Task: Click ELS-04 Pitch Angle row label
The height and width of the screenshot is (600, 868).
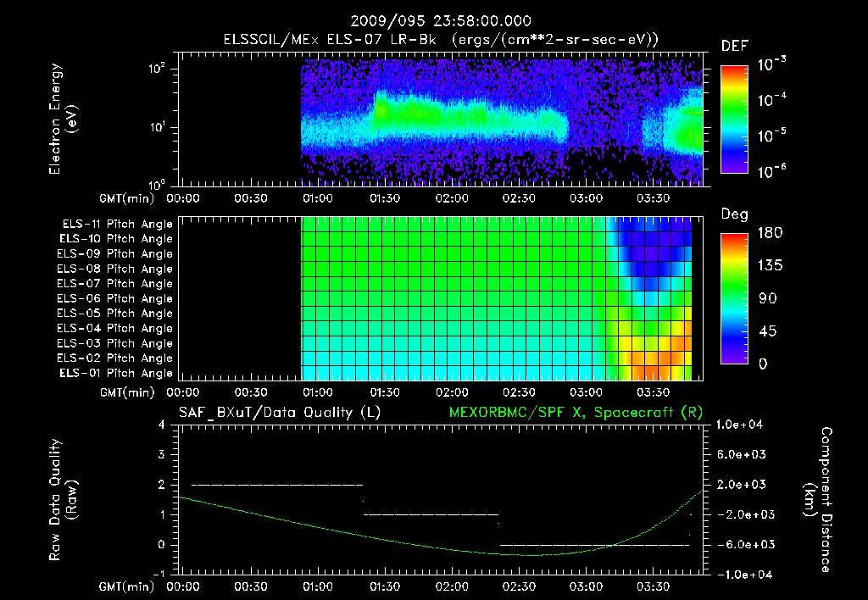Action: click(x=114, y=329)
